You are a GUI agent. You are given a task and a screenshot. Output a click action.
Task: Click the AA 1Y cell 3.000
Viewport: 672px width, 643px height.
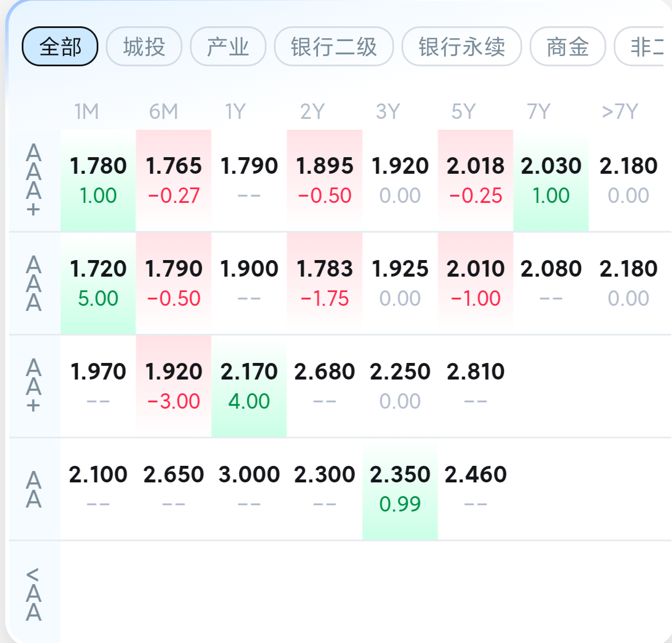pyautogui.click(x=249, y=489)
